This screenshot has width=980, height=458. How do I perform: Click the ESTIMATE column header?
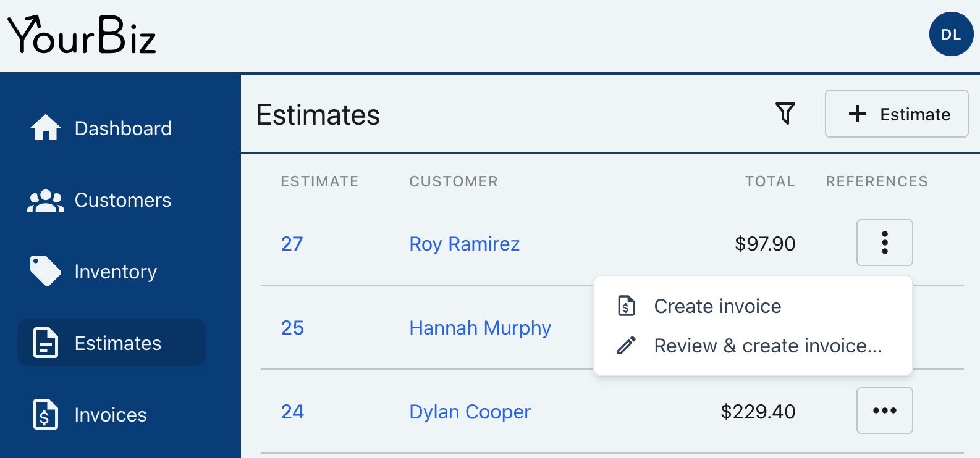pyautogui.click(x=319, y=181)
